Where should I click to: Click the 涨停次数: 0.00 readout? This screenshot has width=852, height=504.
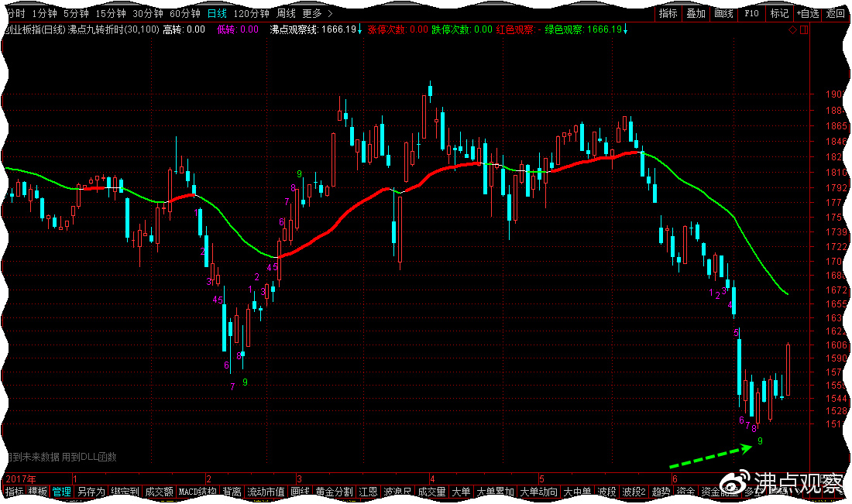tap(398, 29)
